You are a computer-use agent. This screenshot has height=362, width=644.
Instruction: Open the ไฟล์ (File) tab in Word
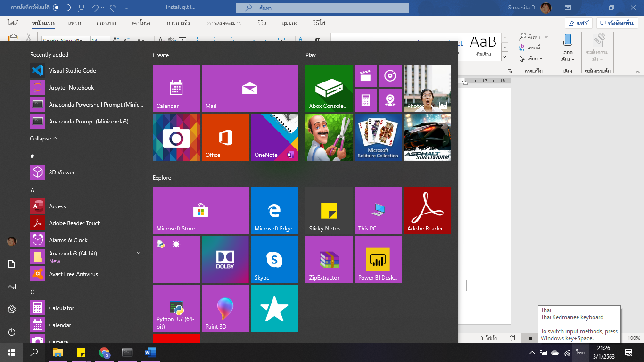coord(13,23)
